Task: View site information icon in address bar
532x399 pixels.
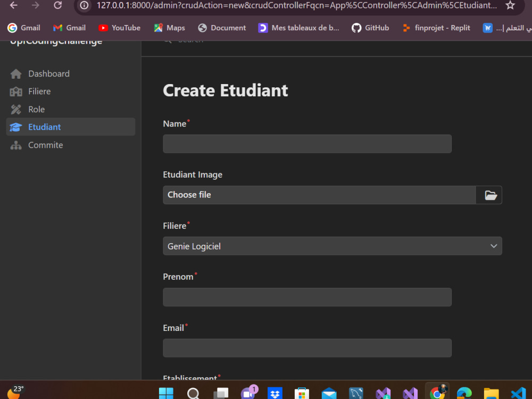Action: pyautogui.click(x=84, y=5)
